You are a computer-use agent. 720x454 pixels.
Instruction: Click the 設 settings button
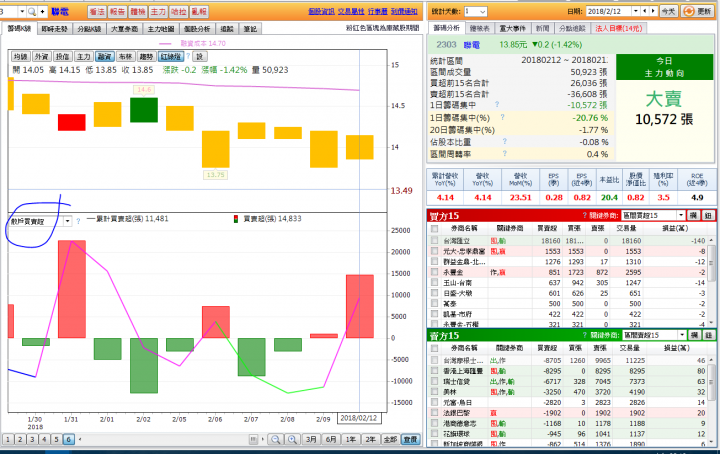click(x=200, y=56)
